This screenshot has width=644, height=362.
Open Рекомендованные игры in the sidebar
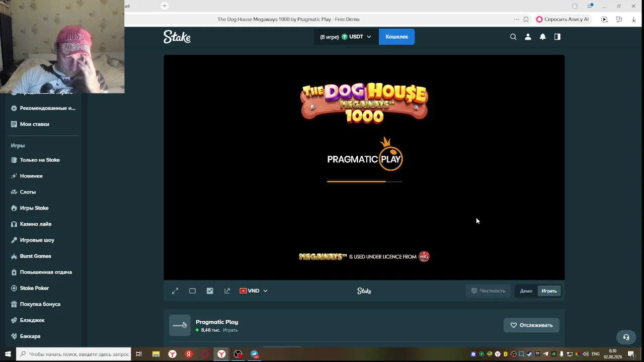pos(43,108)
